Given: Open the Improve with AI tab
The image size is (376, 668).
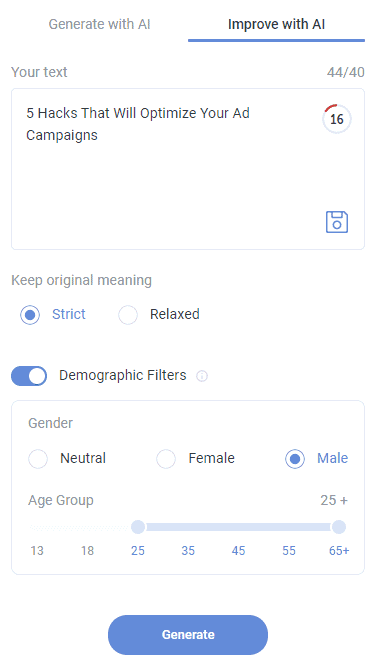Looking at the screenshot, I should (x=276, y=24).
